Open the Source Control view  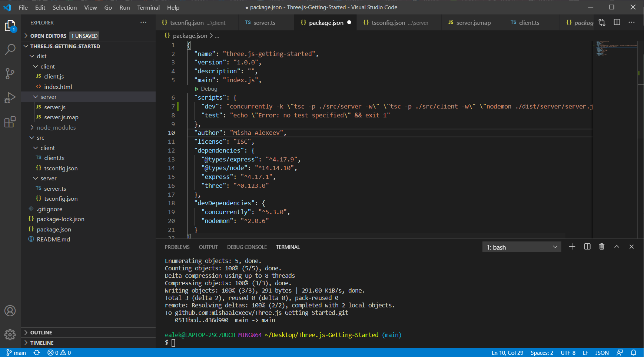(x=10, y=73)
